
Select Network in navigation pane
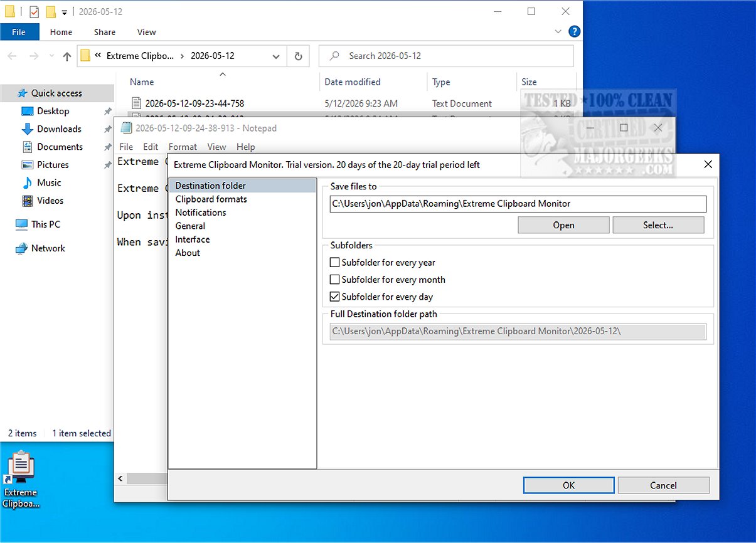[x=48, y=248]
